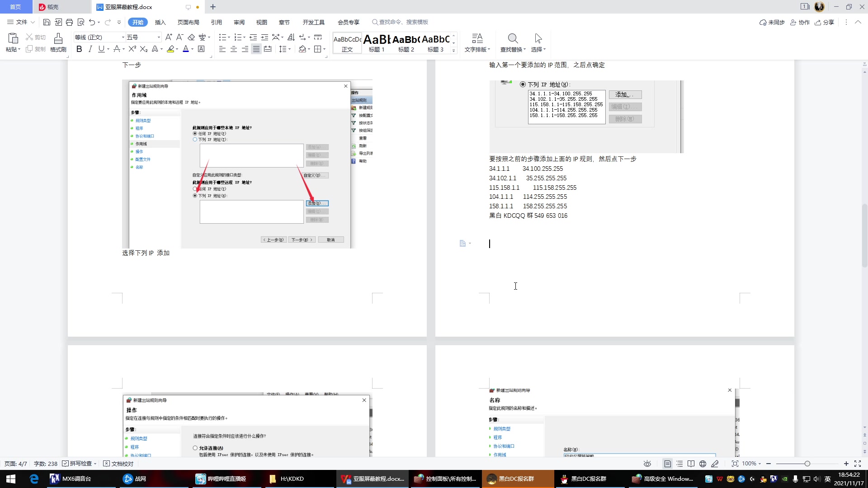Increase font size with A+ icon
Viewport: 868px width, 488px height.
(169, 37)
